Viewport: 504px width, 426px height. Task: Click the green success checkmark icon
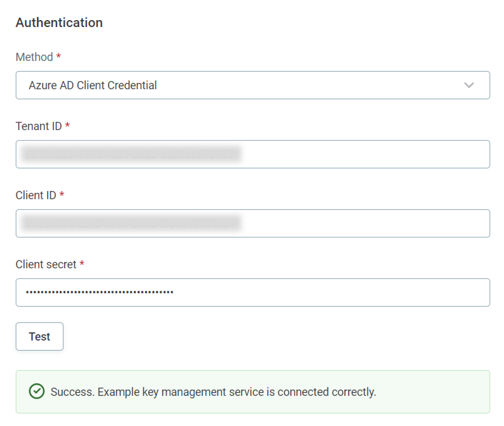click(37, 391)
